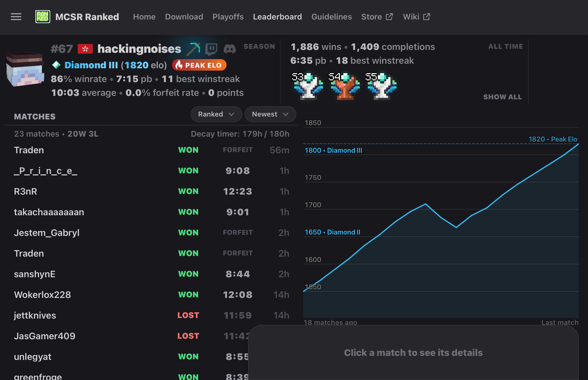
Task: Open the external Store link
Action: [x=377, y=17]
